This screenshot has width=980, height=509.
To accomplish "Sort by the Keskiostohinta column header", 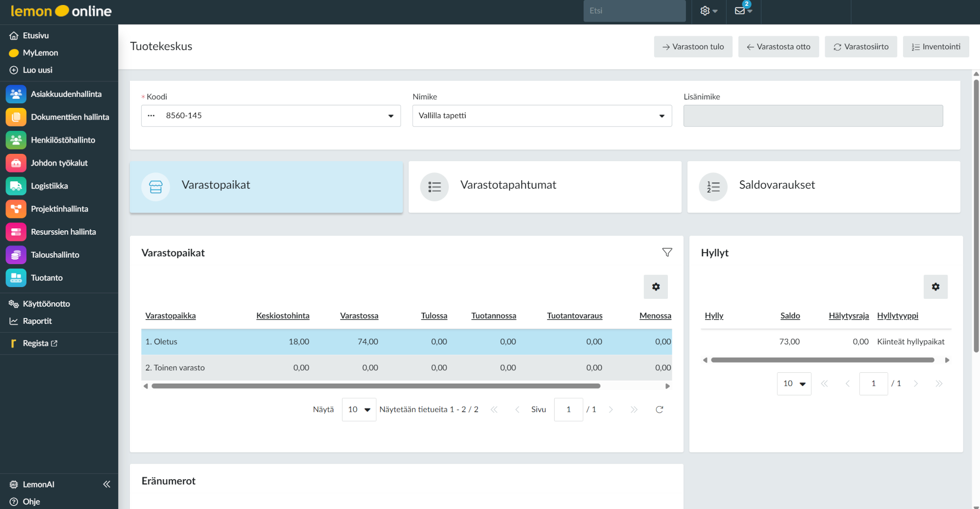I will tap(283, 316).
